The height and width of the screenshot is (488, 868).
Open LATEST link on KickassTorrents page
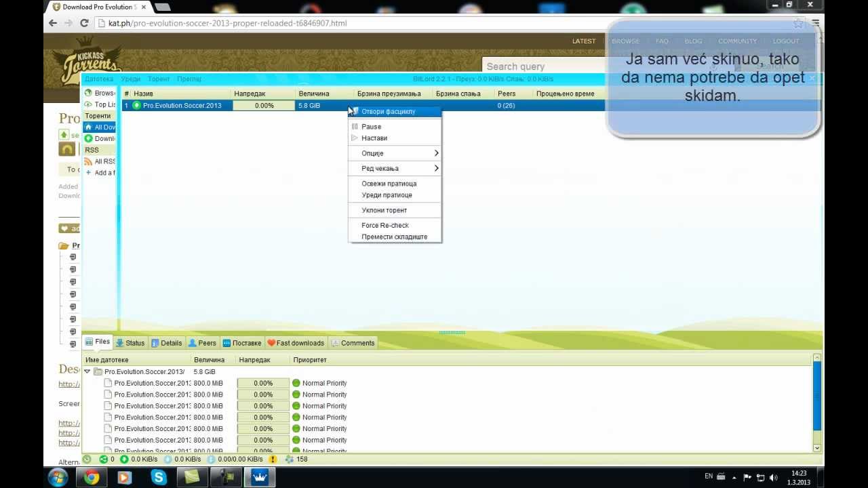pos(584,41)
